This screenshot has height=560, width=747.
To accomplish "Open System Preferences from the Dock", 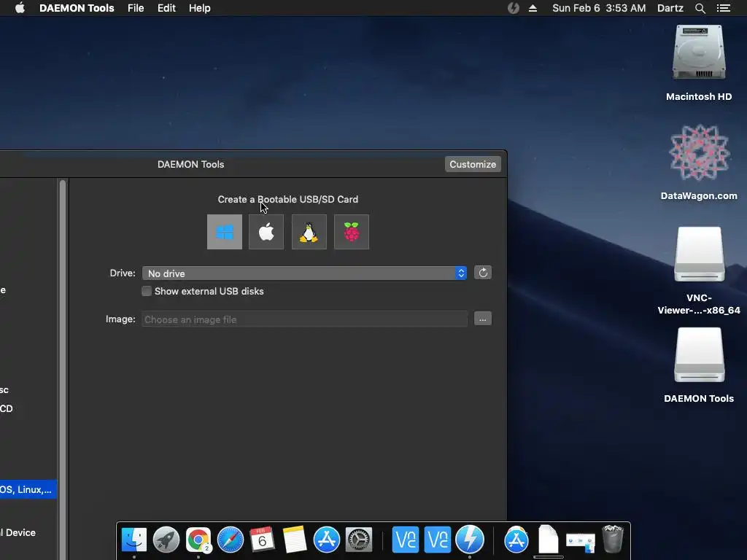I will tap(359, 540).
